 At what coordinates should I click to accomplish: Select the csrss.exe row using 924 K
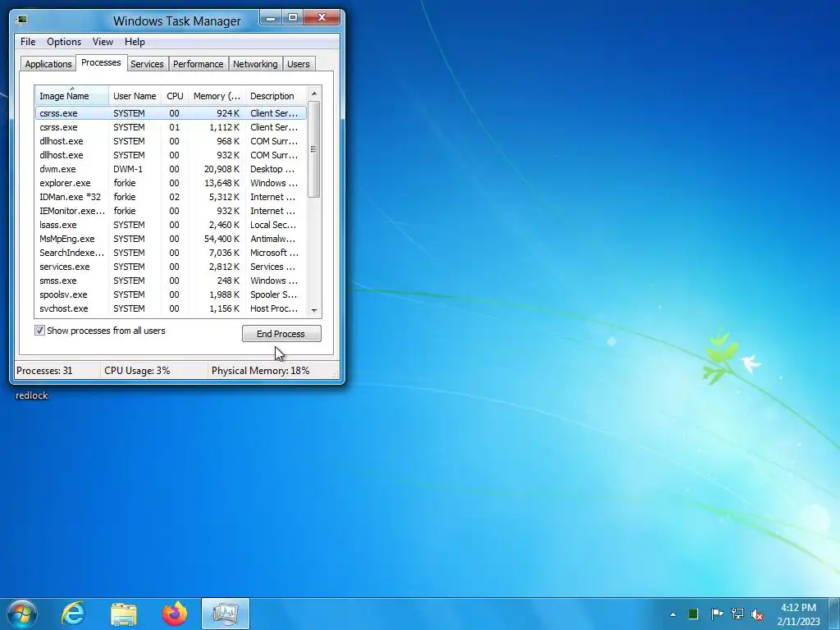click(171, 113)
